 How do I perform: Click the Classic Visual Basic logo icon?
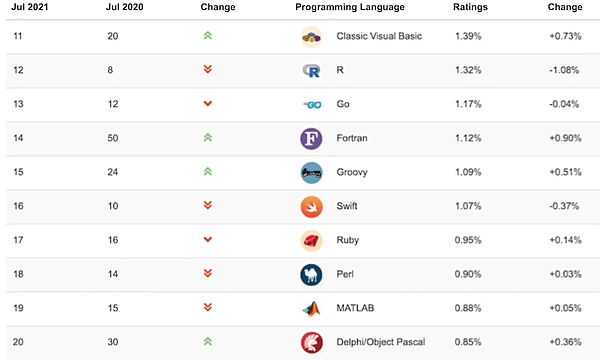(x=311, y=37)
